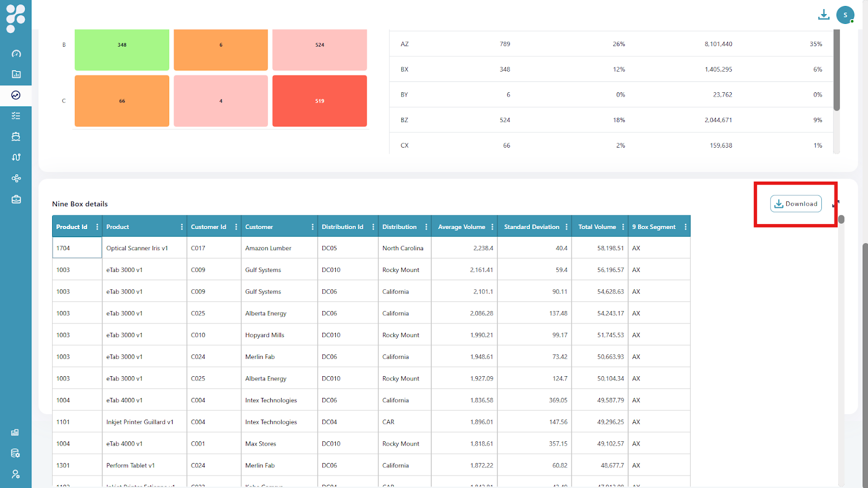Select the green 348 heatmap cell
The width and height of the screenshot is (868, 488).
click(x=122, y=49)
